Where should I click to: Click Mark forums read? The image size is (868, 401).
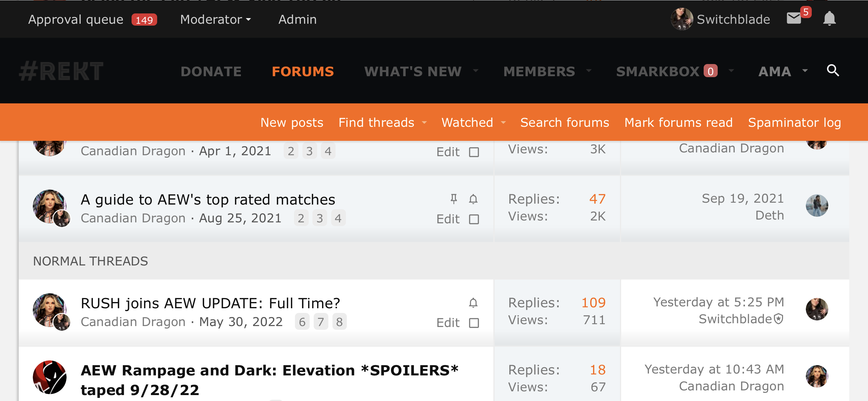point(678,122)
